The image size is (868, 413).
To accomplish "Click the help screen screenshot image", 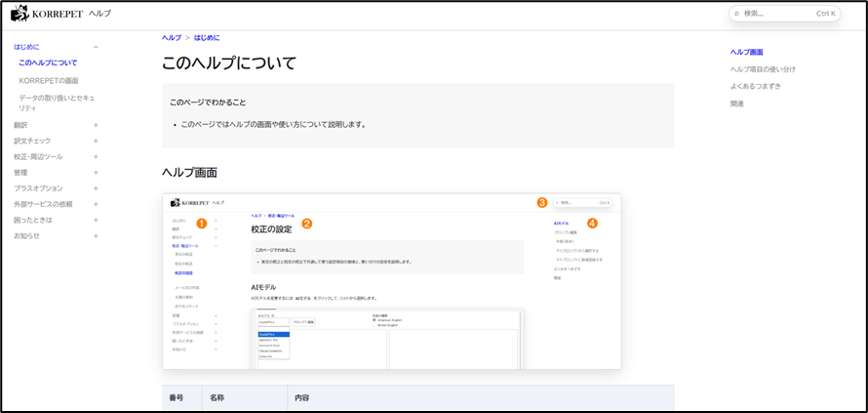I will (x=391, y=281).
